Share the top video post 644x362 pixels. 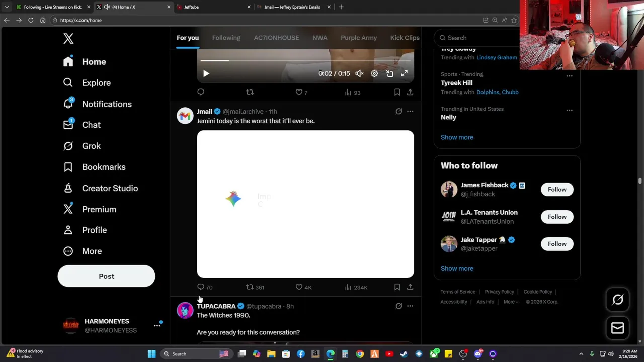(x=410, y=92)
